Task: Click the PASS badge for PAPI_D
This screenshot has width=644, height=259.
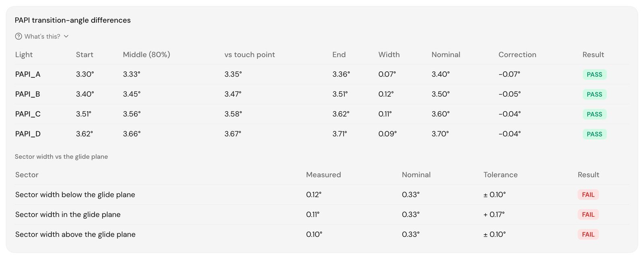Action: pyautogui.click(x=594, y=134)
